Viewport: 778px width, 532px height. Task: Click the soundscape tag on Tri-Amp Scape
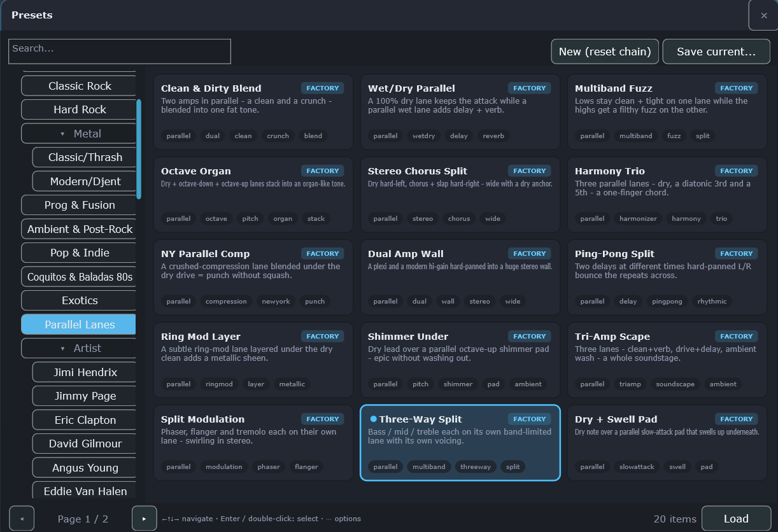point(675,384)
